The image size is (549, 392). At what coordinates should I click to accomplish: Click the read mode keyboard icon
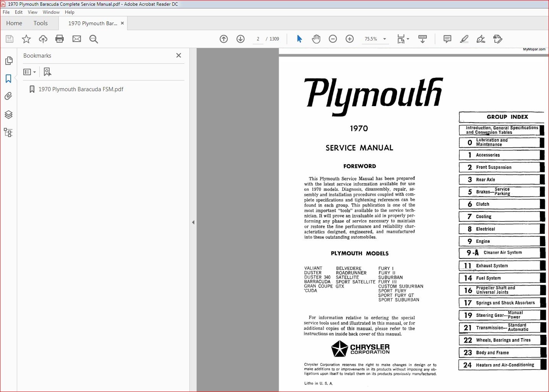click(423, 39)
